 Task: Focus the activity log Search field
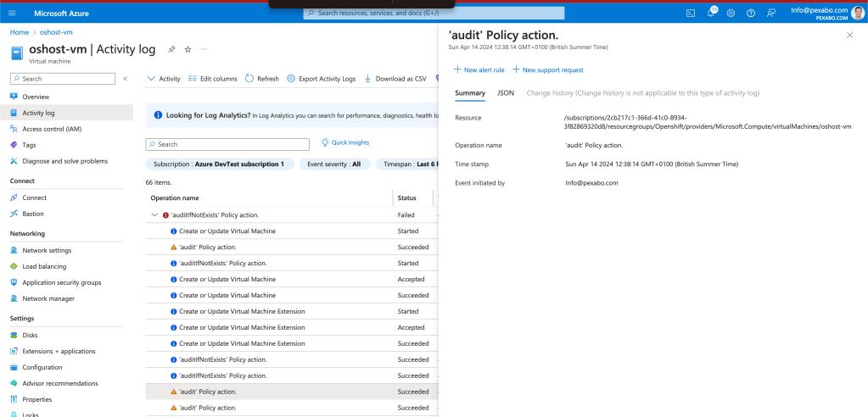pyautogui.click(x=227, y=144)
